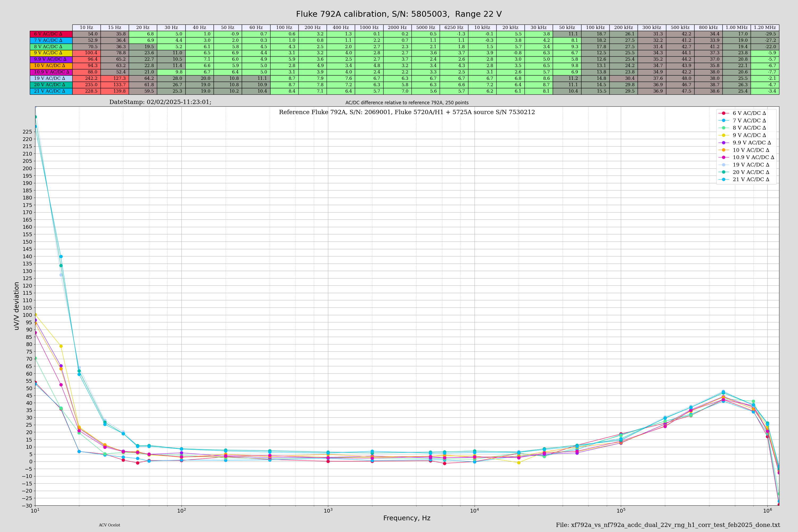Click the '8 V AC/DC Δ' legend entry
Screen dimensions: 798x532
click(x=742, y=128)
